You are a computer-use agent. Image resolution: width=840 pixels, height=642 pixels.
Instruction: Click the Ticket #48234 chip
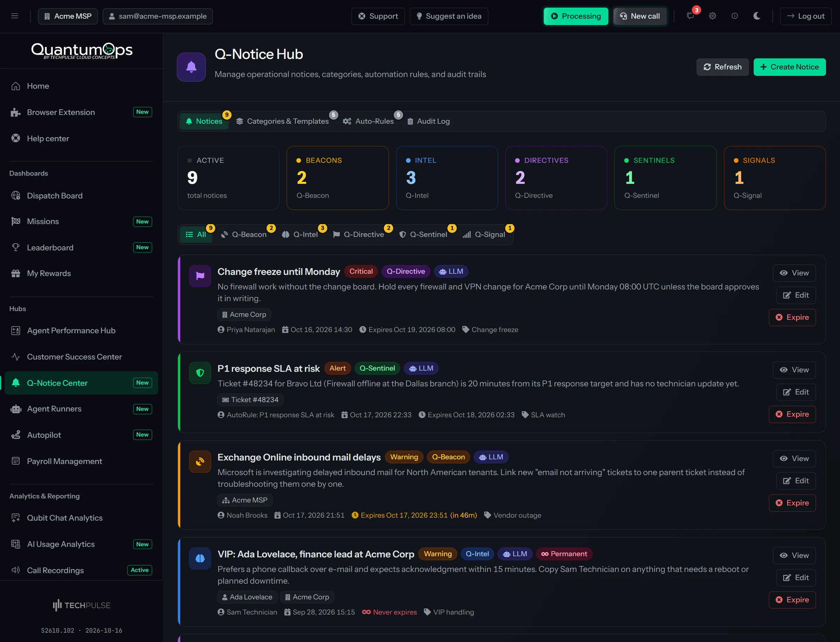pyautogui.click(x=250, y=400)
